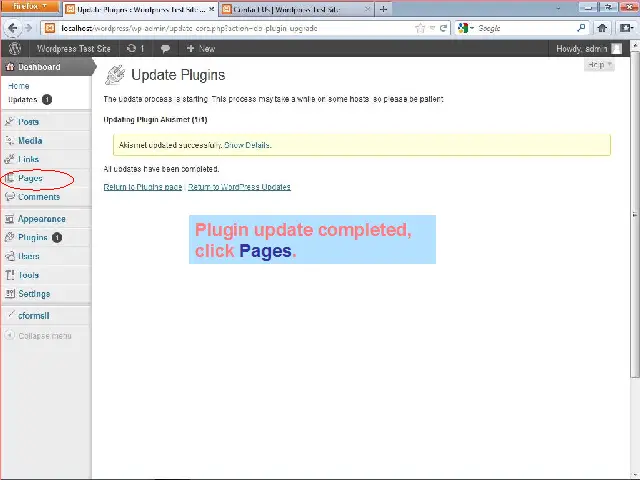Viewport: 640px width, 480px height.
Task: Click the Settings icon in sidebar
Action: pyautogui.click(x=9, y=293)
